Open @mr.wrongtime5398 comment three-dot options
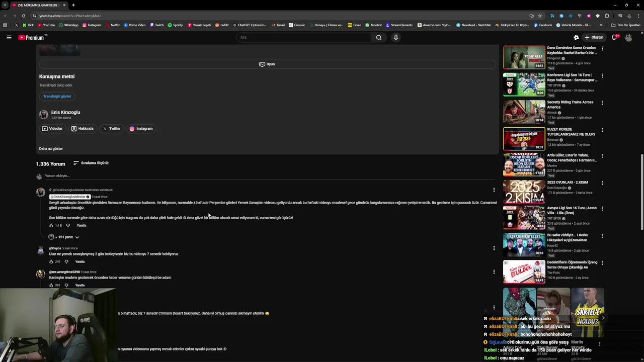 coord(494,271)
